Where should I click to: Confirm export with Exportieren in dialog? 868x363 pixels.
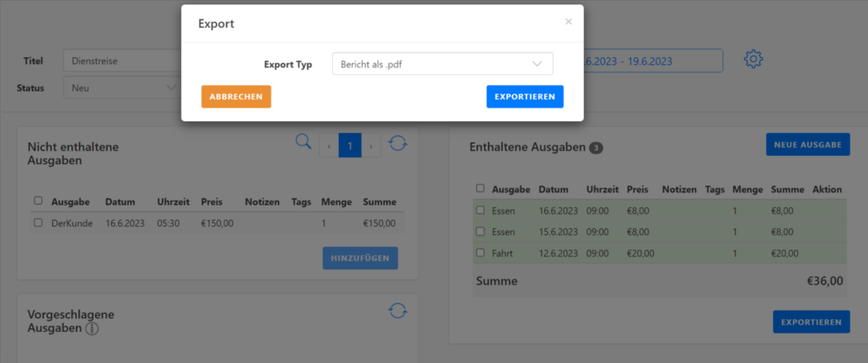[x=524, y=97]
